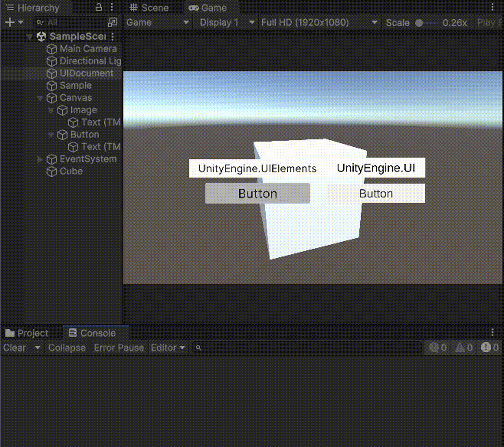
Task: Click the Unity scene icon beside SampleScene
Action: click(41, 36)
